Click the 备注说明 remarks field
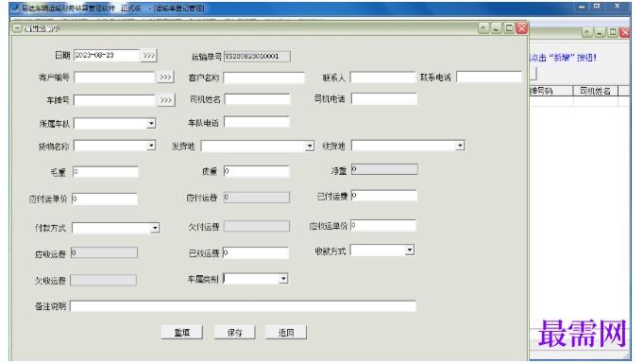Image resolution: width=644 pixels, height=363 pixels. point(243,306)
